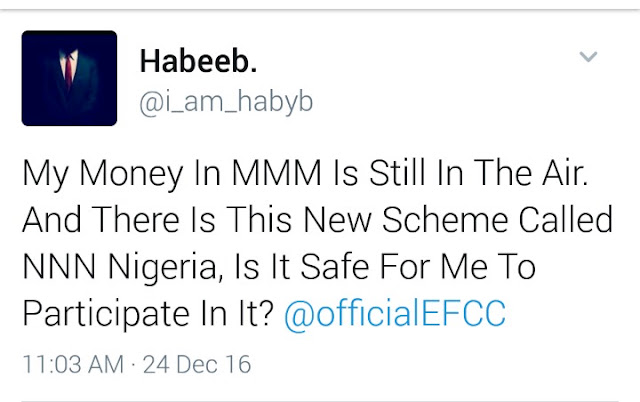The height and width of the screenshot is (402, 640).
Task: Click the word Safe in tweet
Action: click(335, 267)
